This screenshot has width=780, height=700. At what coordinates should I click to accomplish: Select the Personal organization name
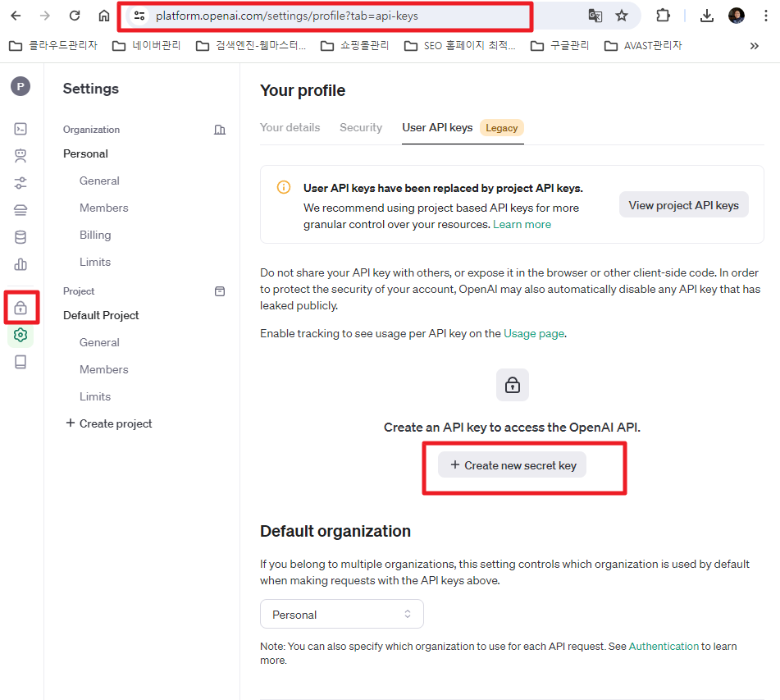tap(85, 153)
